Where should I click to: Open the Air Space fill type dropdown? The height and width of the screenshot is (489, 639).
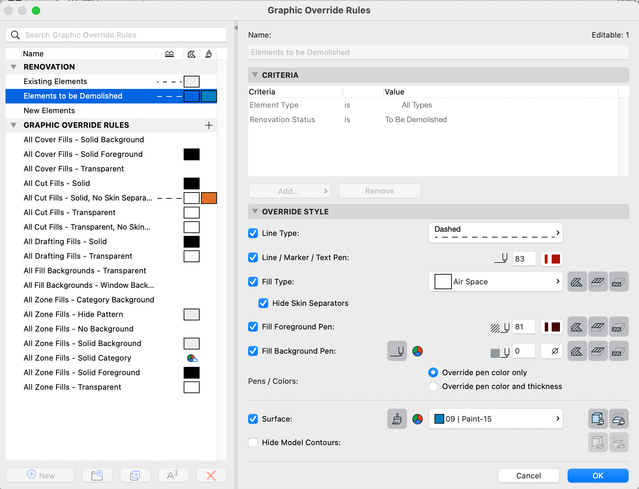click(x=495, y=283)
